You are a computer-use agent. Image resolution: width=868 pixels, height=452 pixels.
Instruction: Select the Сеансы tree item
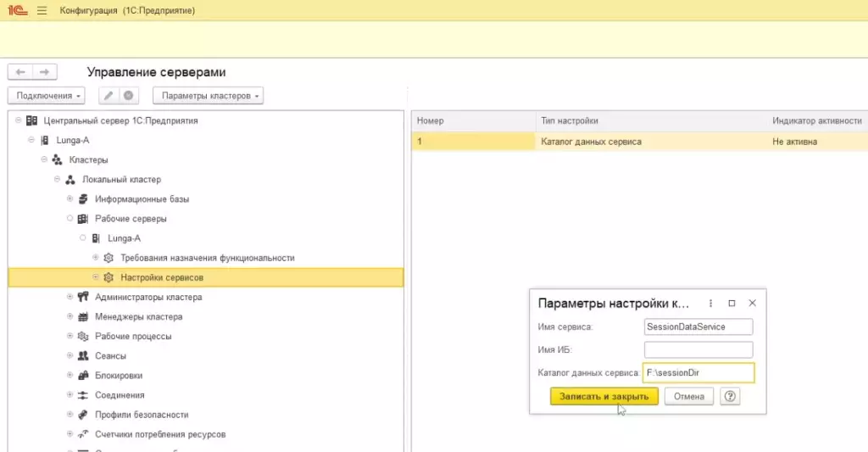pos(110,356)
